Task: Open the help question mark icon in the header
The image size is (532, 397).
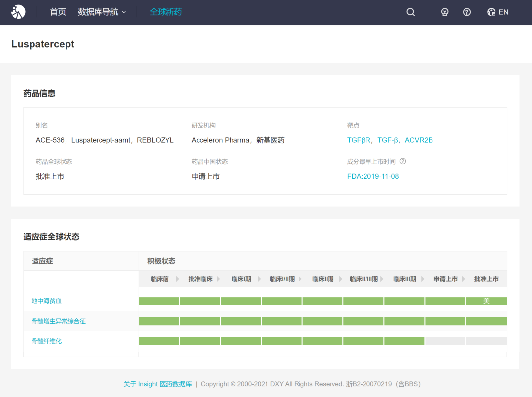Action: coord(467,12)
